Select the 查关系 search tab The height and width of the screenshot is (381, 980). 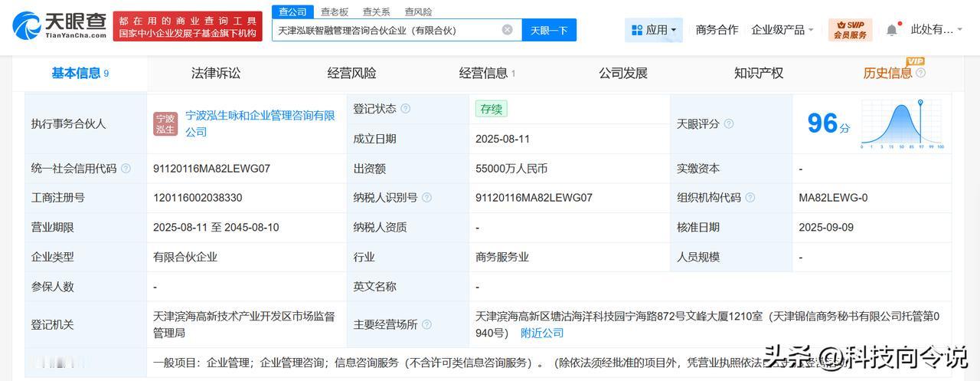[x=376, y=11]
